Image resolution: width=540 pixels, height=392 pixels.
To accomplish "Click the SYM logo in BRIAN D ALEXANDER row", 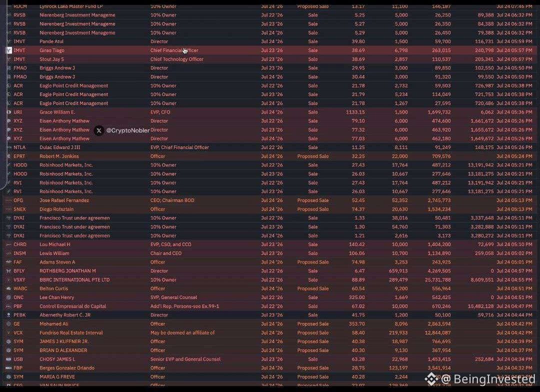I will tap(9, 350).
